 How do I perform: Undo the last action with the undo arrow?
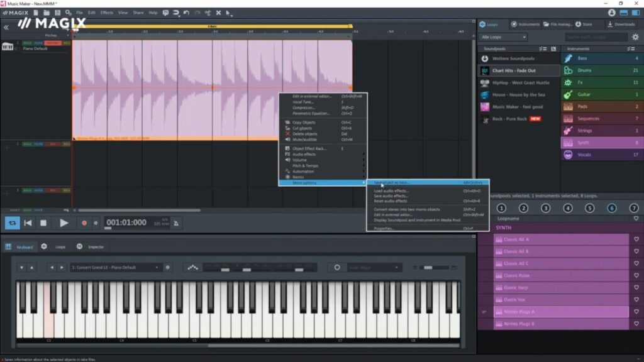(x=186, y=13)
